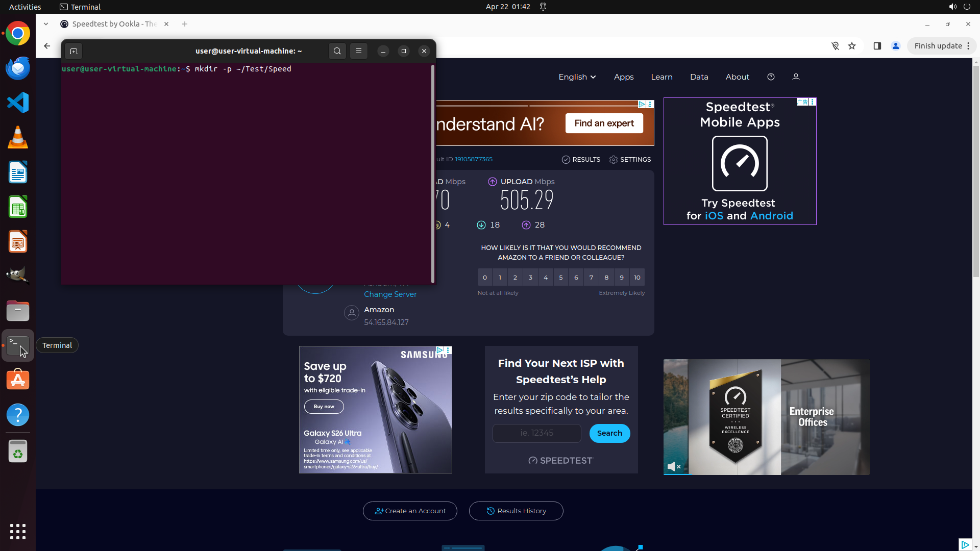Click the Change Server link
980x551 pixels.
click(x=390, y=294)
